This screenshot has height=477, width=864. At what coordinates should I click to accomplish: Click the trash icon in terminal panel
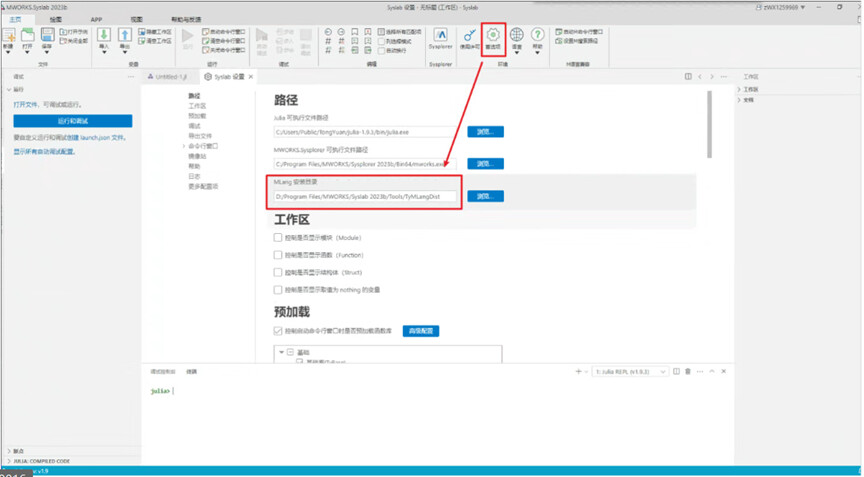[688, 372]
